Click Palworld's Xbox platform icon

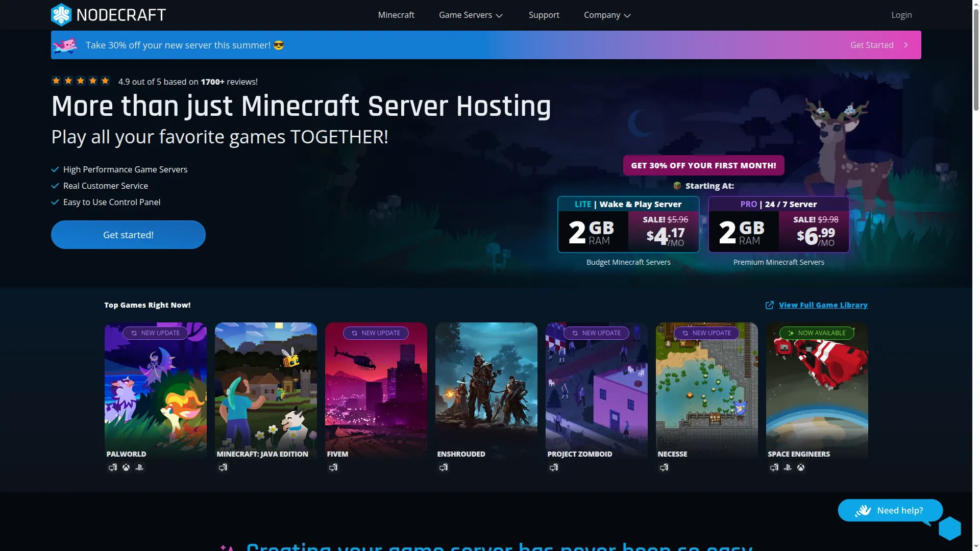pos(126,467)
